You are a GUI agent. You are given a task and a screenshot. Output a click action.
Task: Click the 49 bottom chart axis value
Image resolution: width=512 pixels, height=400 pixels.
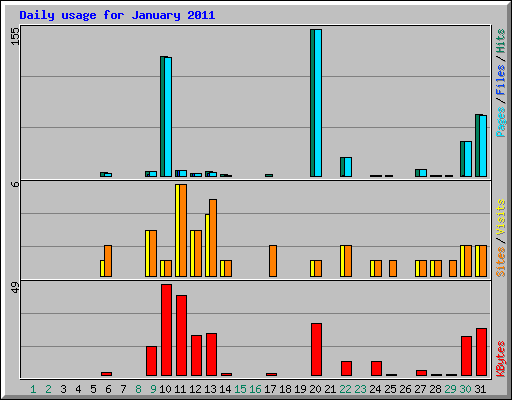15,287
